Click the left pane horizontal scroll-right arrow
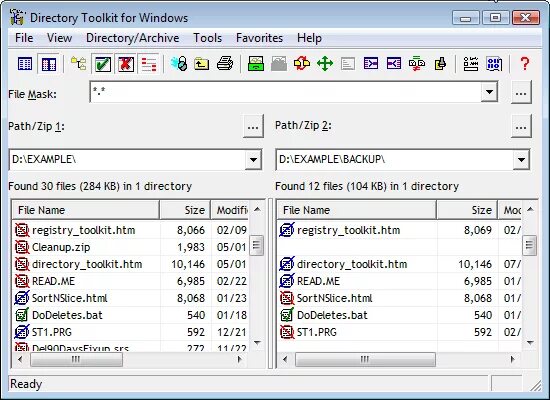This screenshot has height=400, width=550. point(240,359)
